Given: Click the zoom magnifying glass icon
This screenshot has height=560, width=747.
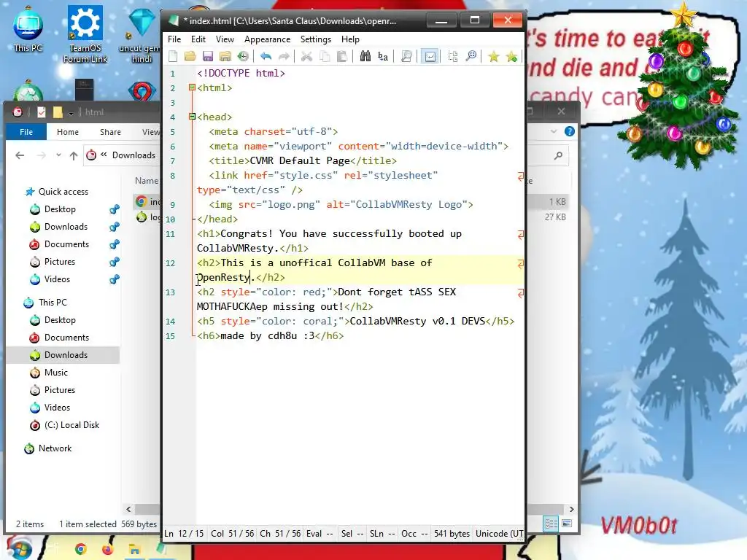Looking at the screenshot, I should tap(471, 57).
